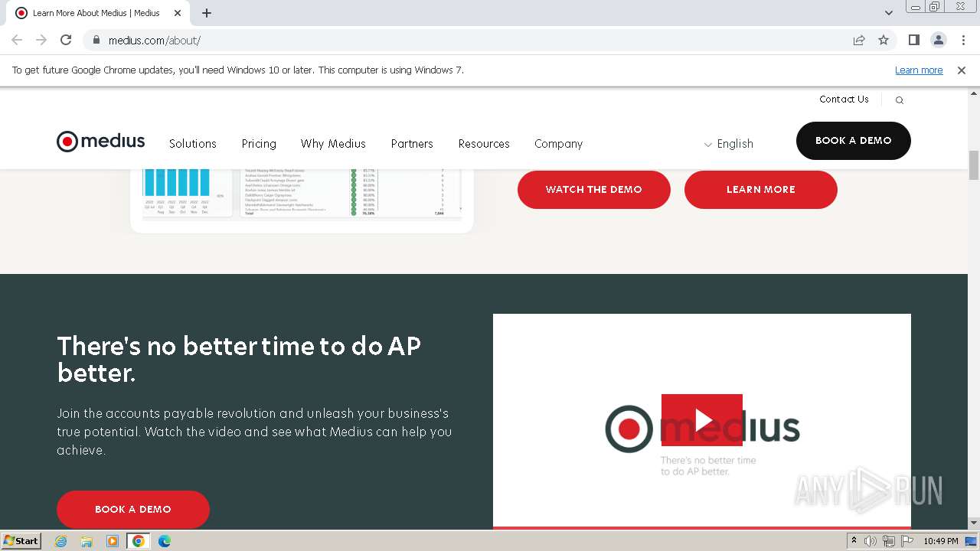980x551 pixels.
Task: Open the Partners menu
Action: tap(412, 144)
